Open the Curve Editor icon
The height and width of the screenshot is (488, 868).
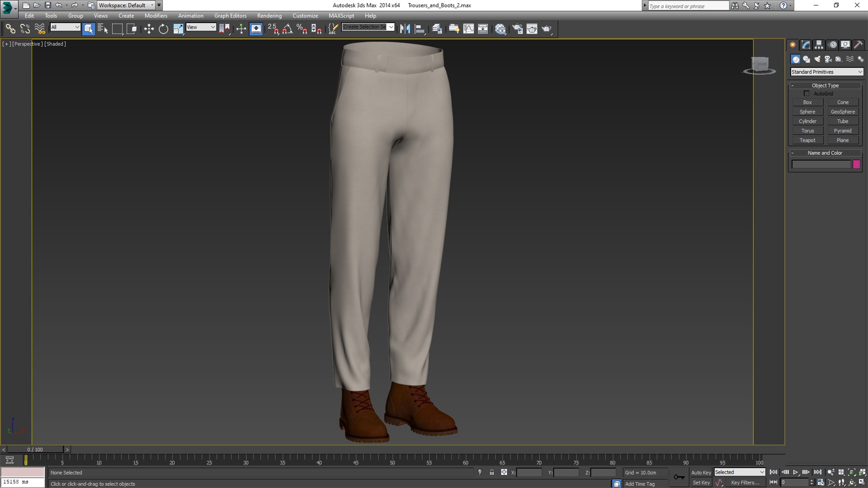[x=468, y=29]
